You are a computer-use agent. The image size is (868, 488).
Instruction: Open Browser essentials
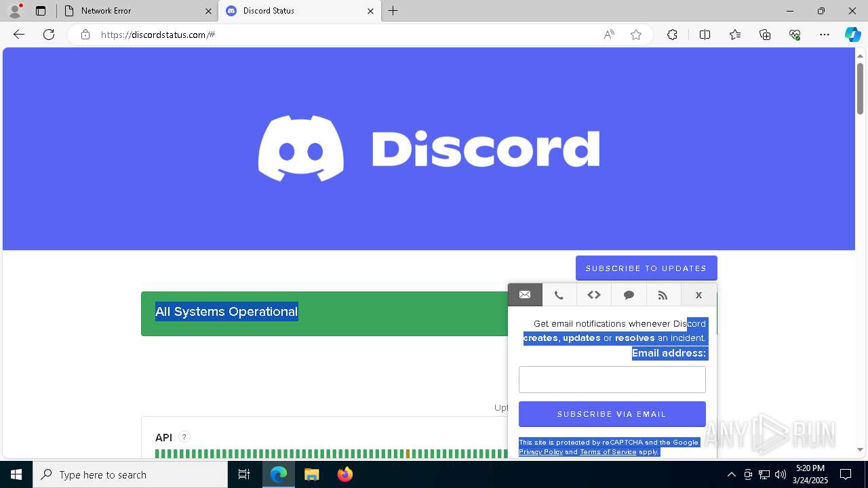click(x=795, y=35)
